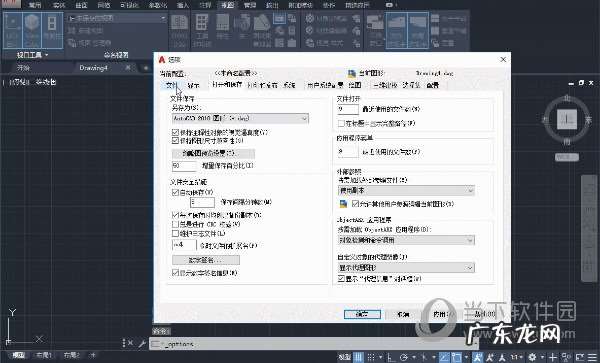Add a new drawing tab with plus
This screenshot has height=363, width=600.
(145, 68)
